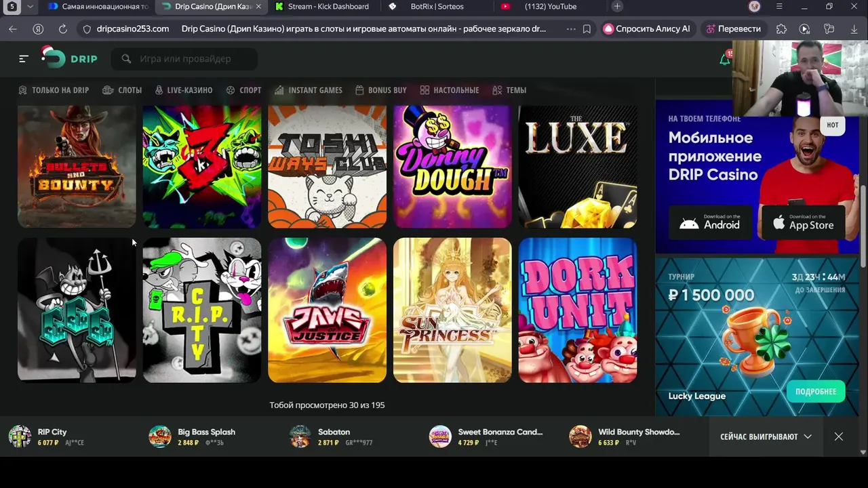Click the Big Bass Splash winner icon
868x488 pixels.
tap(160, 436)
